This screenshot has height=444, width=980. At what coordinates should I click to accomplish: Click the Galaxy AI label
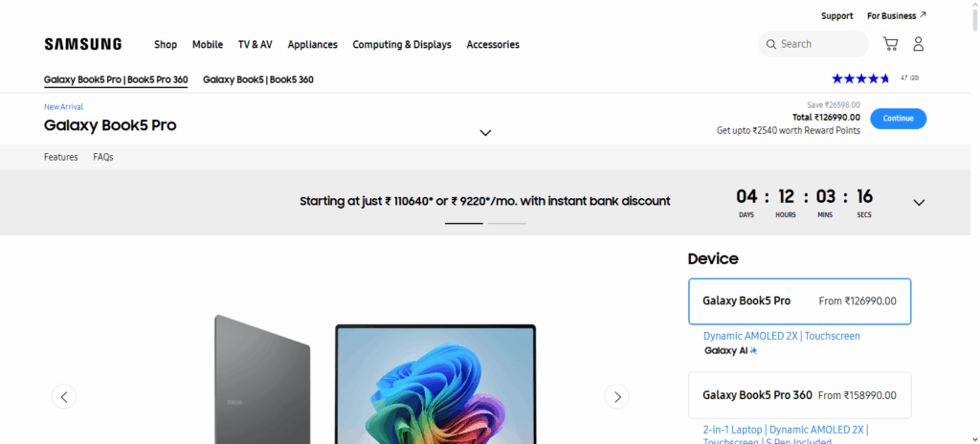click(x=730, y=351)
